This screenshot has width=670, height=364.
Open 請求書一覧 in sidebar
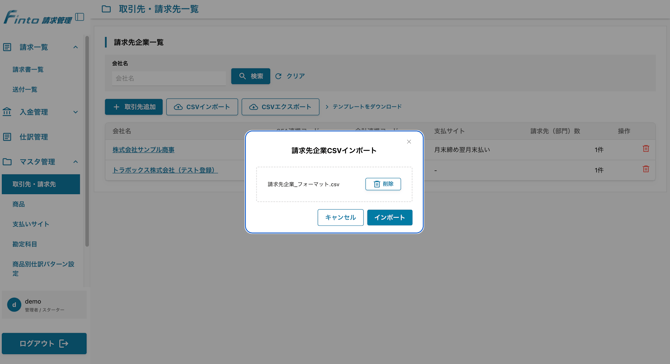pos(28,69)
